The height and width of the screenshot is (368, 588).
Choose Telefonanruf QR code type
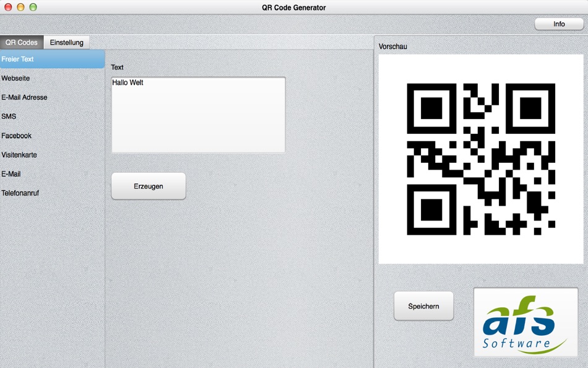[52, 193]
